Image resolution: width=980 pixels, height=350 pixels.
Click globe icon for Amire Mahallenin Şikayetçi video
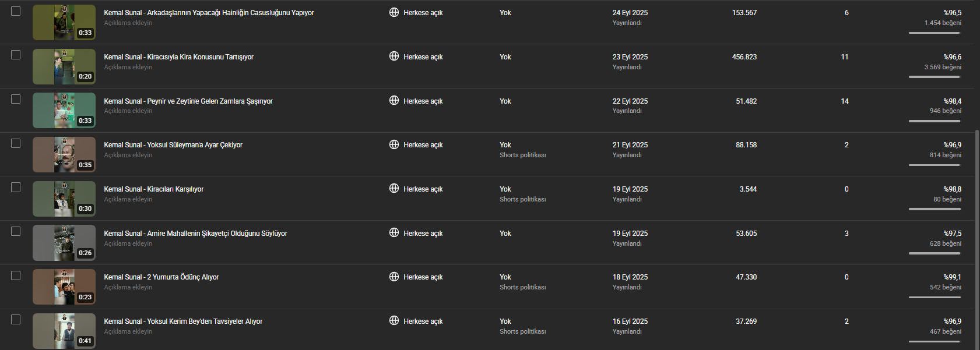(394, 233)
